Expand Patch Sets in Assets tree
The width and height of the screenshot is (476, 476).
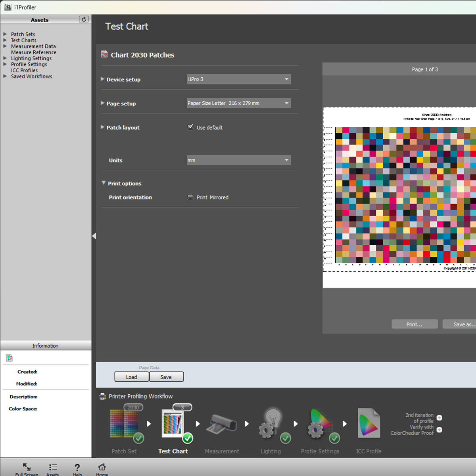[5, 34]
